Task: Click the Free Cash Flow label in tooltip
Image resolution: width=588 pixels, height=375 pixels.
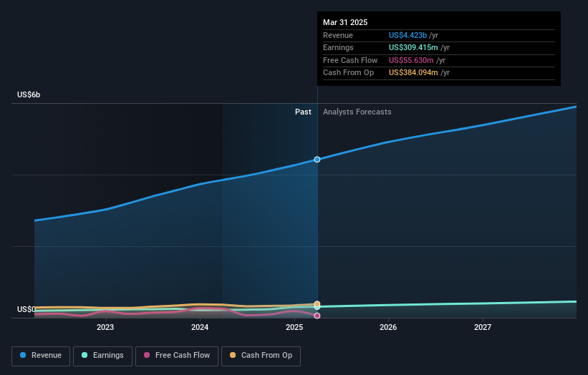Action: (x=350, y=60)
